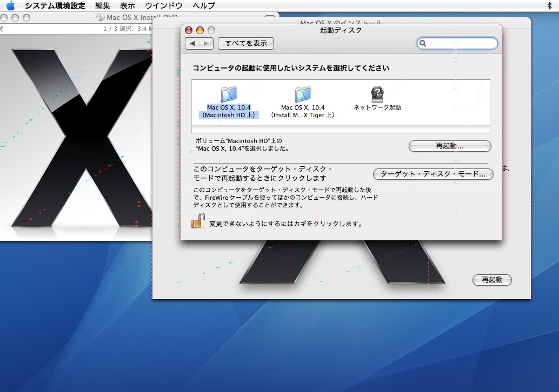
Task: Click the ターゲット・ディスク・モード... button
Action: point(433,174)
